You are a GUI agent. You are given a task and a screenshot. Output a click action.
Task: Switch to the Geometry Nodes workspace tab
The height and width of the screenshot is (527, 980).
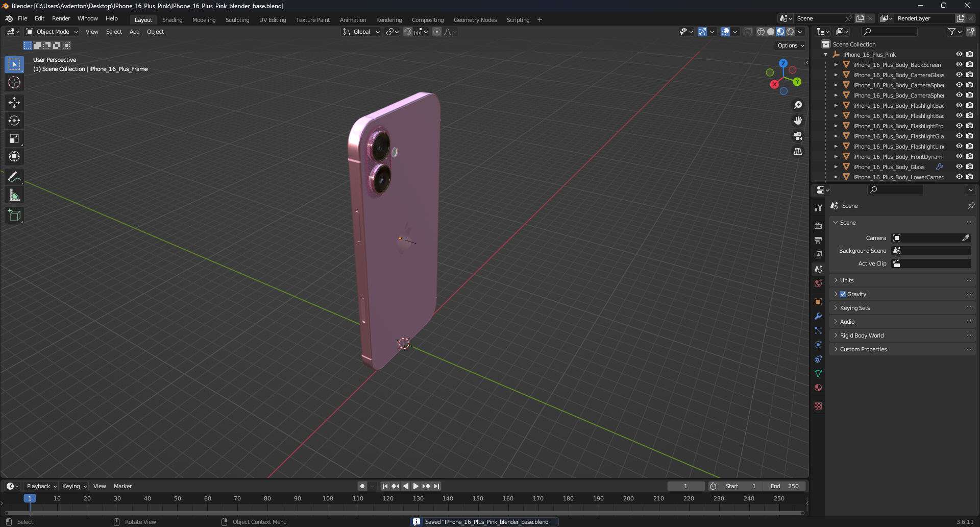pos(475,20)
